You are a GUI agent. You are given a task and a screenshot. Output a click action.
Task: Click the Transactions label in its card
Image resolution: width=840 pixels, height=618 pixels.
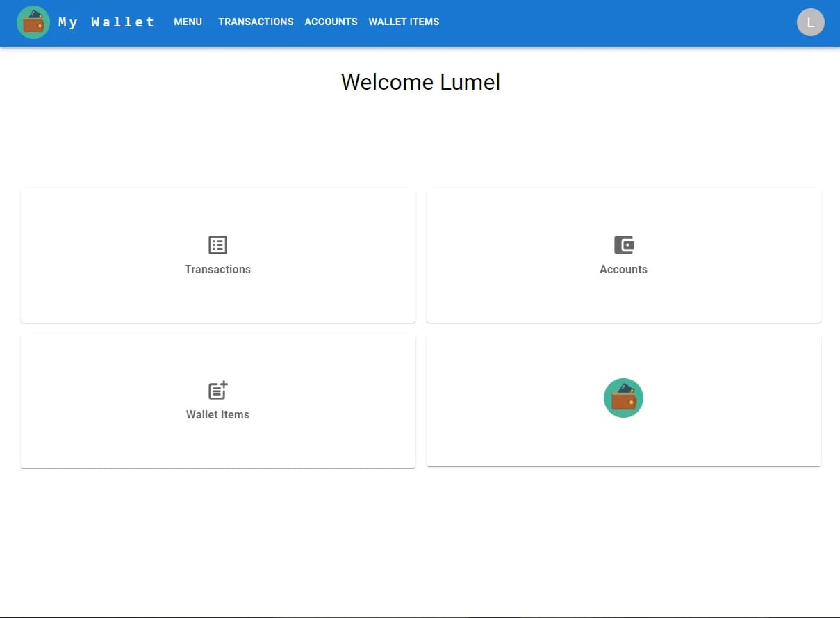(x=217, y=269)
